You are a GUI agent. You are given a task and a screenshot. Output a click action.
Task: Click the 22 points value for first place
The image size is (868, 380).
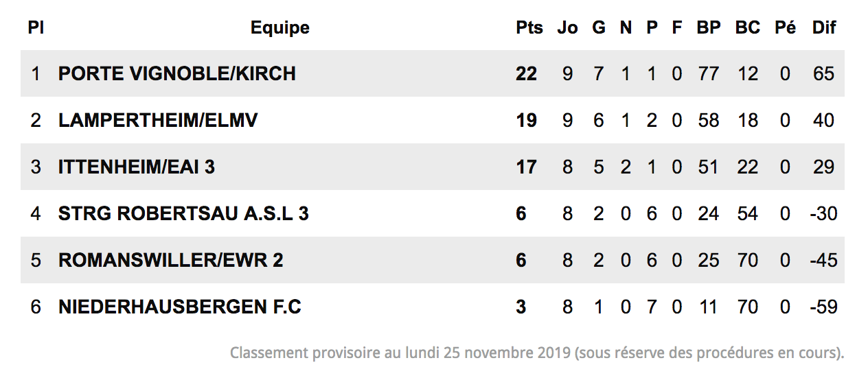(526, 73)
